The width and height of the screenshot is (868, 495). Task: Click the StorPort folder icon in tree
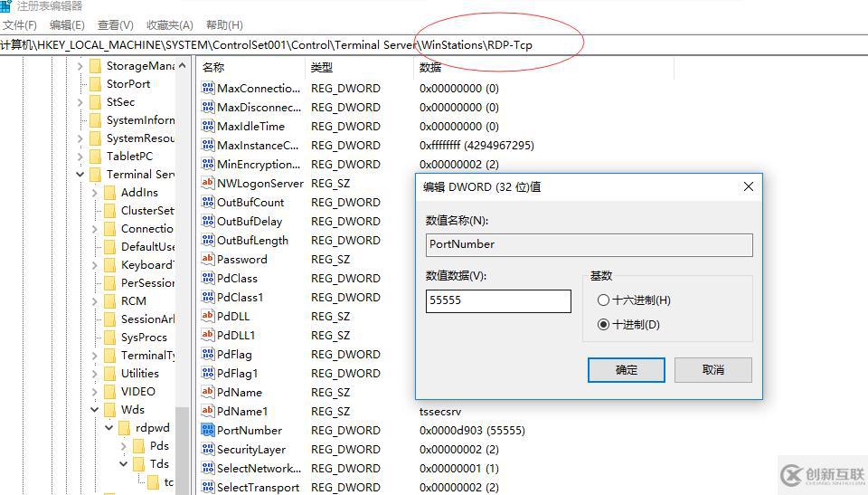click(95, 83)
